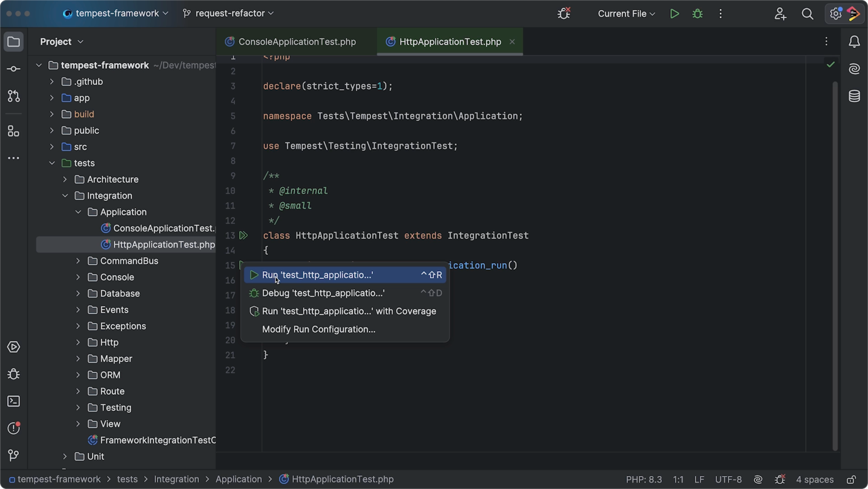Screen dimensions: 868x489
Task: Open editor tabs options menu
Action: tap(826, 41)
